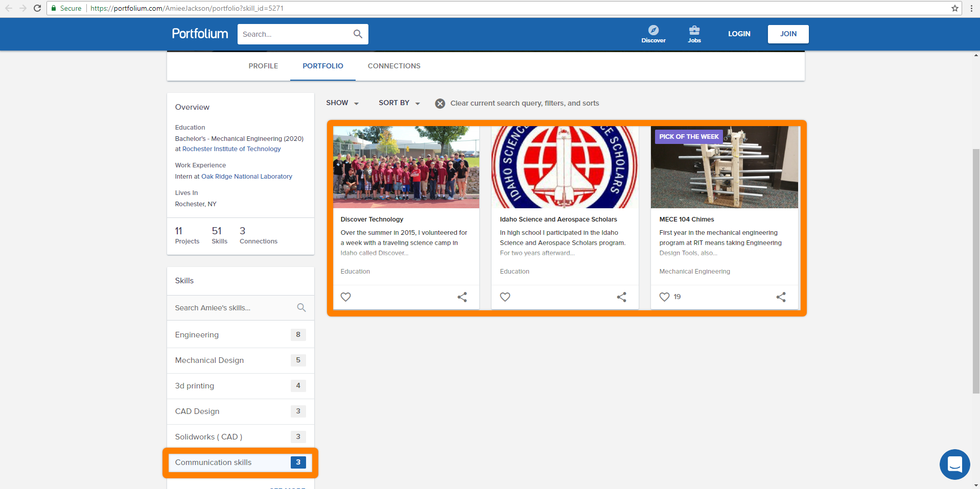980x489 pixels.
Task: Open Idaho Science and Aerospace Scholars title
Action: [558, 219]
